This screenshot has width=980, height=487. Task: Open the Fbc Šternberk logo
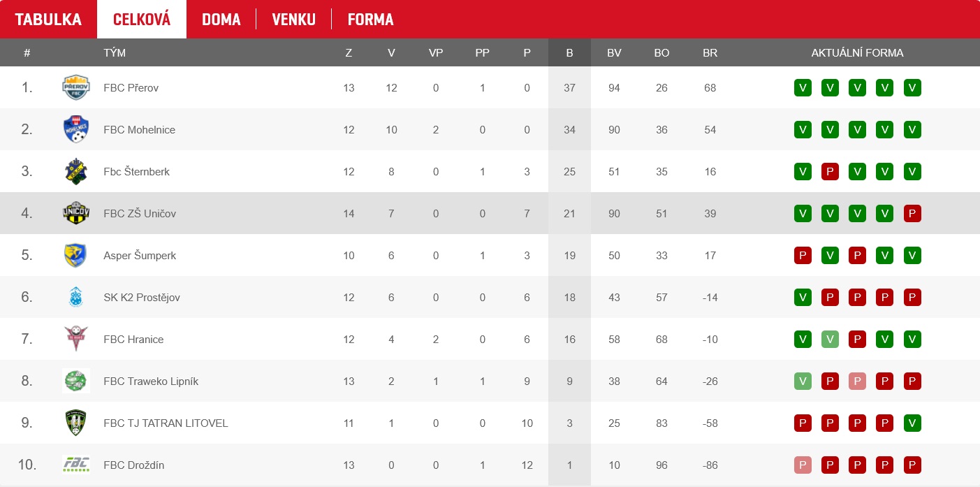(x=76, y=172)
